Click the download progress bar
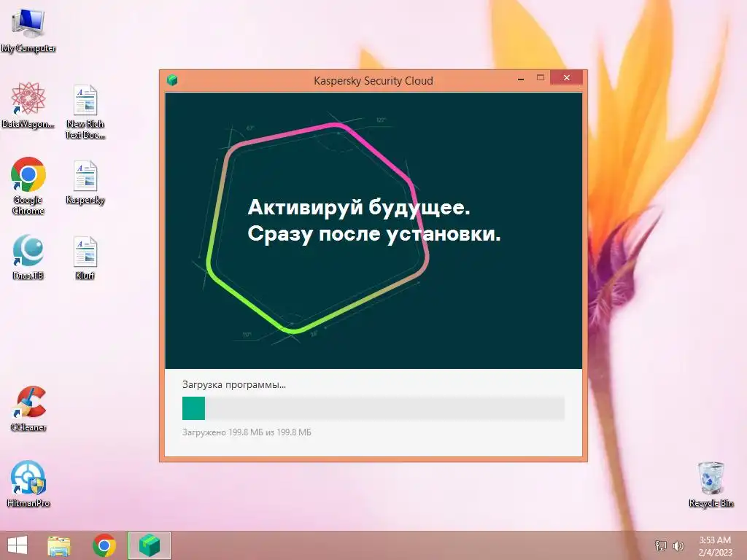 point(373,408)
